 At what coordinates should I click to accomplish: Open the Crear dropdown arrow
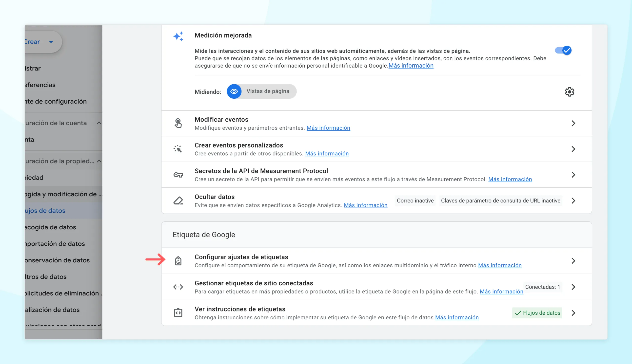51,42
